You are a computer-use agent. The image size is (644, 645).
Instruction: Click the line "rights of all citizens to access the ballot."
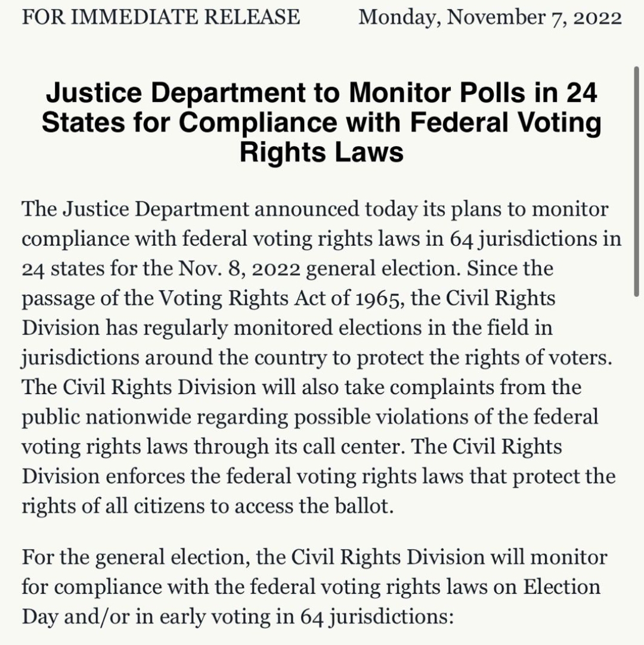click(x=208, y=506)
